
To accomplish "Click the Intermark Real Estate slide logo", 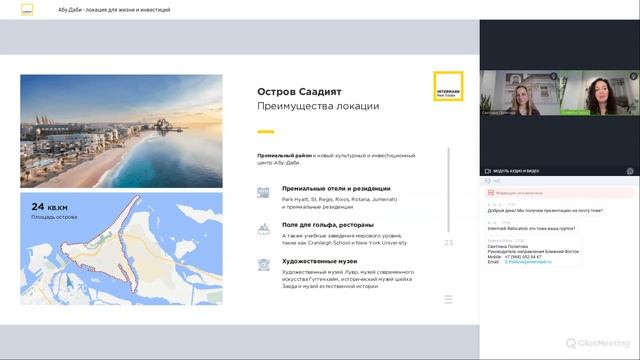I will click(448, 86).
